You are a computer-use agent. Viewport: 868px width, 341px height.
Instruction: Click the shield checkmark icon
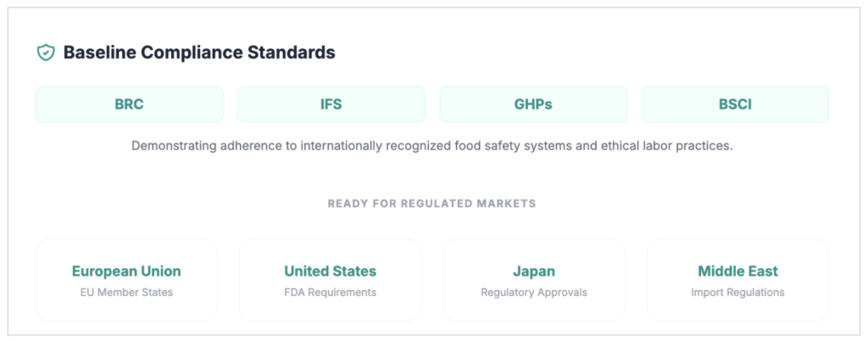(45, 53)
